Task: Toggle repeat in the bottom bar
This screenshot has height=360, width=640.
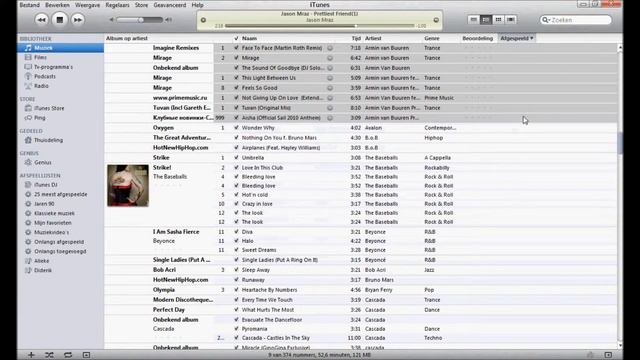Action: pyautogui.click(x=68, y=355)
